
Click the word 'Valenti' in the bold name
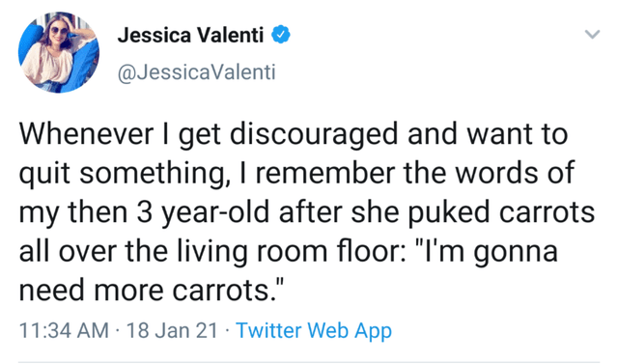[230, 35]
